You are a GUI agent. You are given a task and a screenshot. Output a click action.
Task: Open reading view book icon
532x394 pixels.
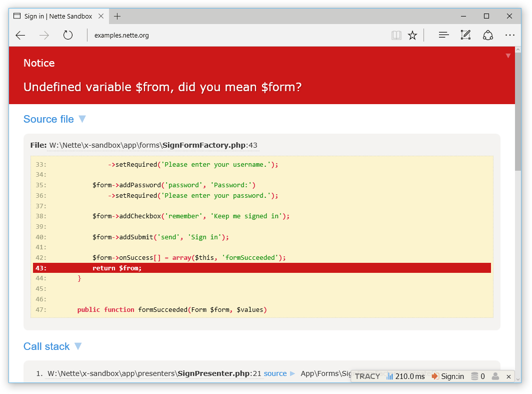click(396, 36)
